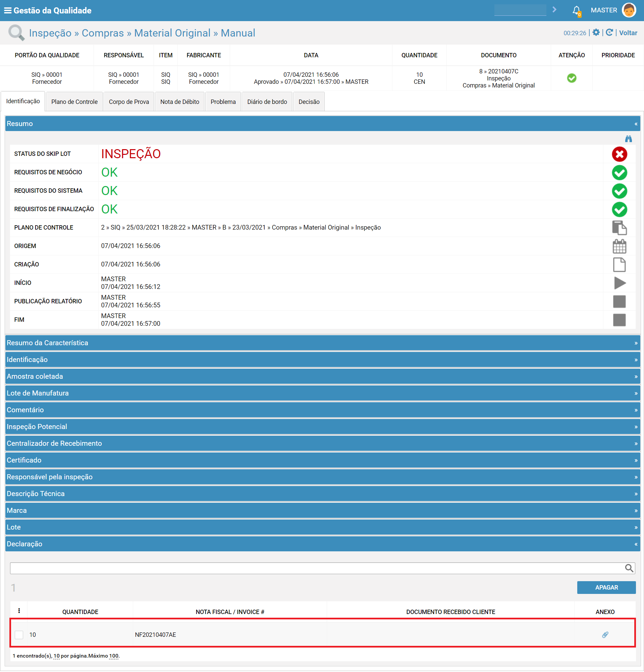Focus the top bar search field
Viewport: 644px width, 672px height.
(x=520, y=10)
